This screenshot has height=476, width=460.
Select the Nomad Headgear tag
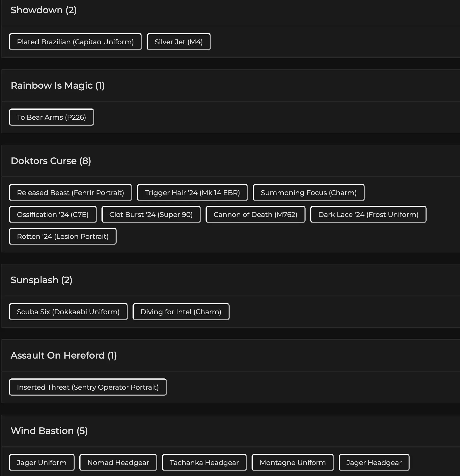[118, 463]
